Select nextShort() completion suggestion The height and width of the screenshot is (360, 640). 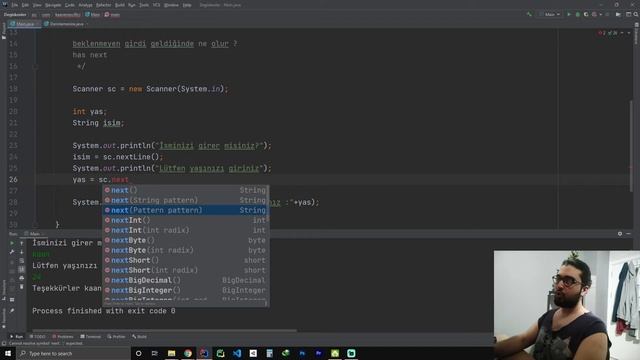click(x=185, y=260)
